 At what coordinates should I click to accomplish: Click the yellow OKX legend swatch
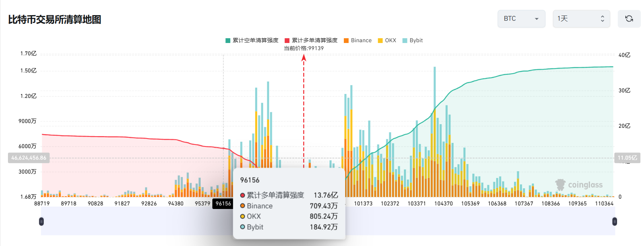tap(380, 40)
